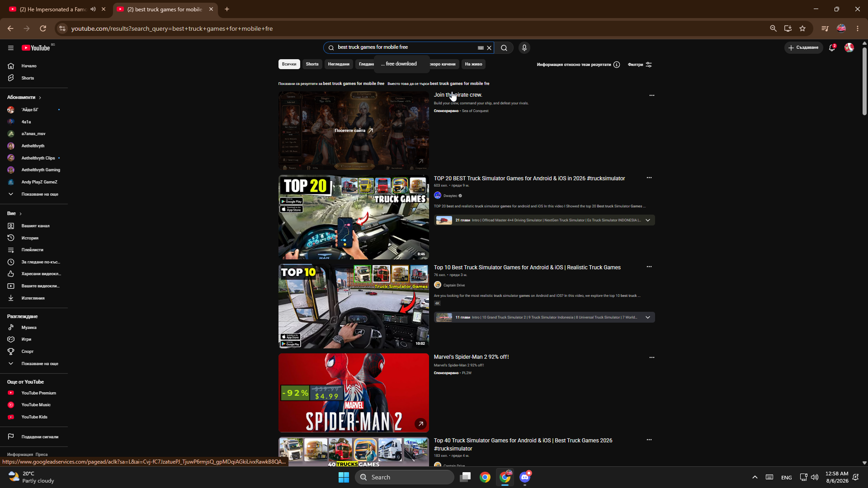Click the page vertical scrollbar
868x488 pixels.
point(864,81)
